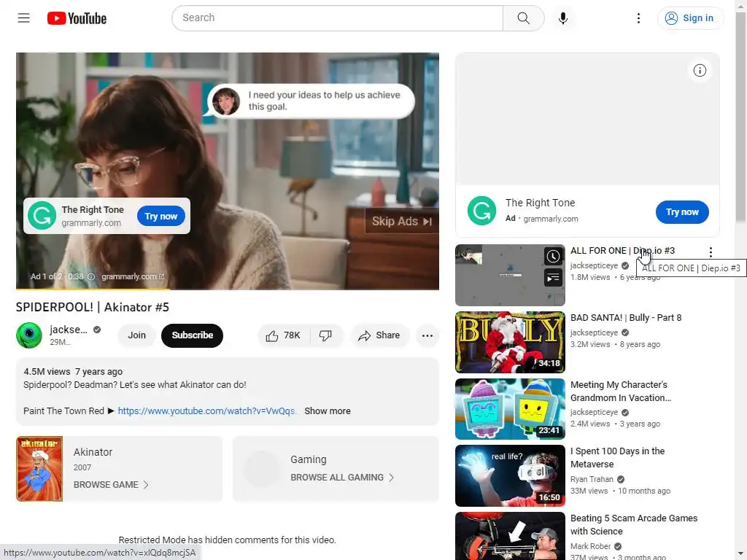Open grammarly.com link on video bottom
The image size is (747, 560).
click(x=133, y=276)
